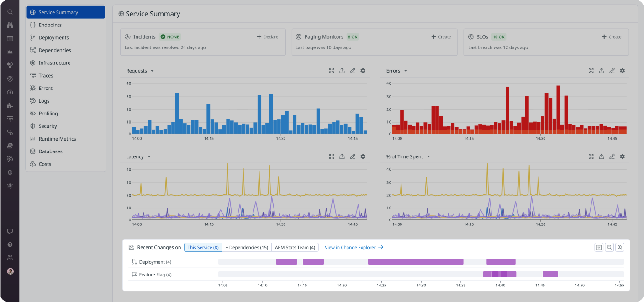
Task: Follow the View in Change Explorer link
Action: (x=354, y=247)
